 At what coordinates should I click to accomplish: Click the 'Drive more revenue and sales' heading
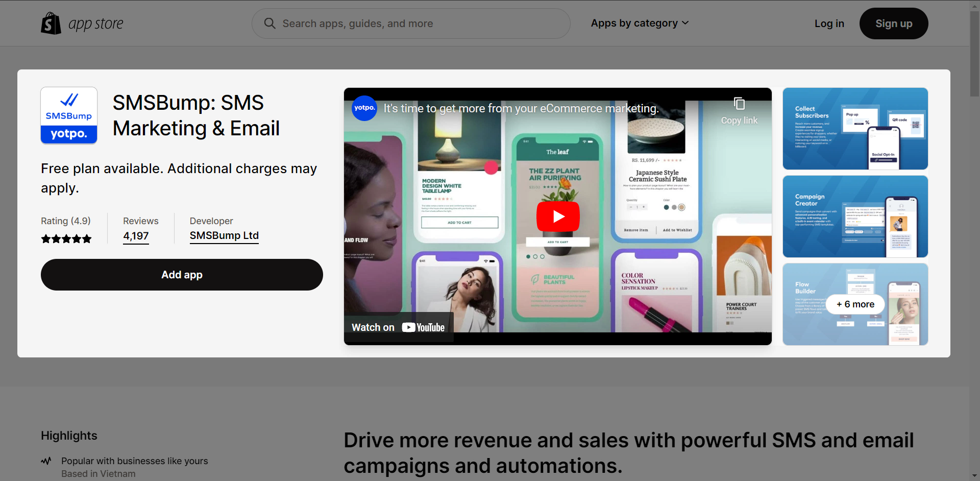tap(628, 453)
